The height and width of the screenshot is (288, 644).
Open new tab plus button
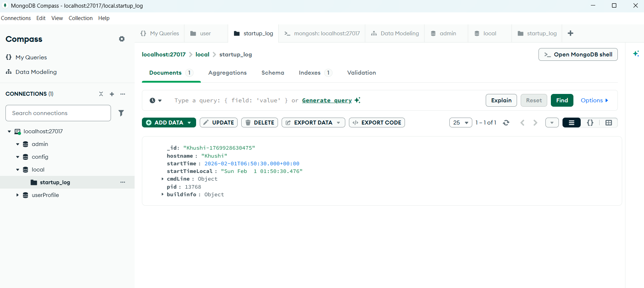click(x=571, y=33)
